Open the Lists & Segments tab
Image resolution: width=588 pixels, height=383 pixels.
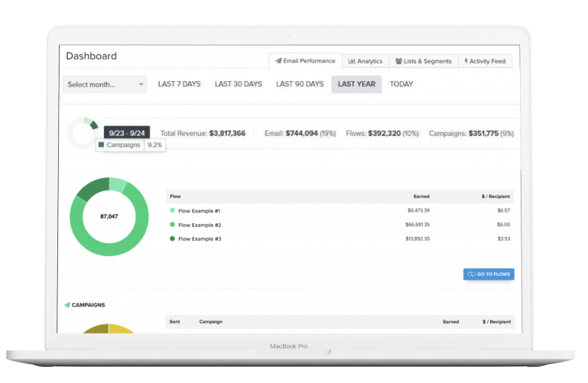pyautogui.click(x=424, y=61)
